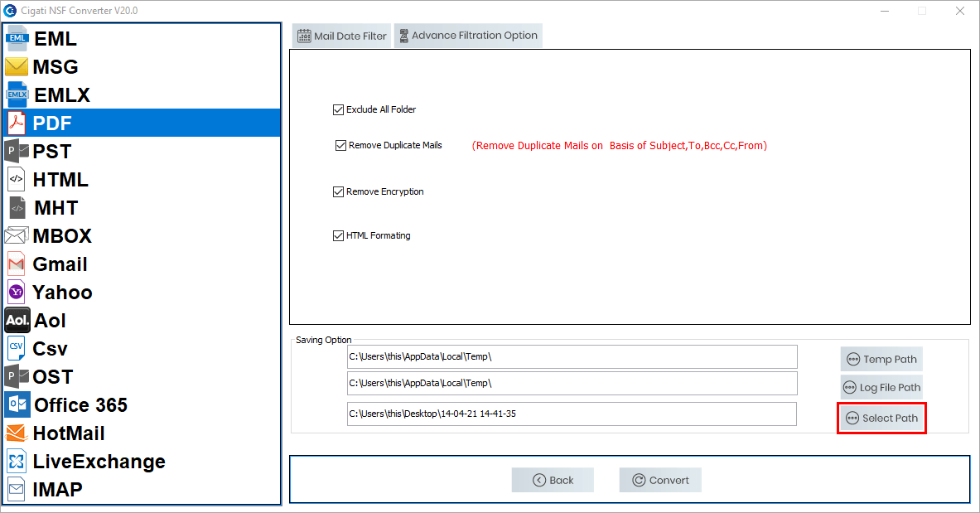Minimize the NSF Converter window

(x=885, y=11)
